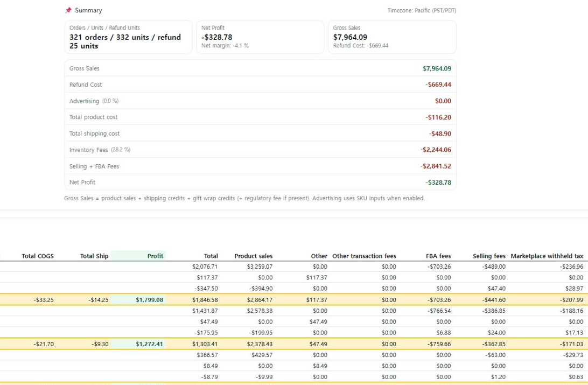Select the highlighted $1,799.08 profit cell

click(x=149, y=299)
